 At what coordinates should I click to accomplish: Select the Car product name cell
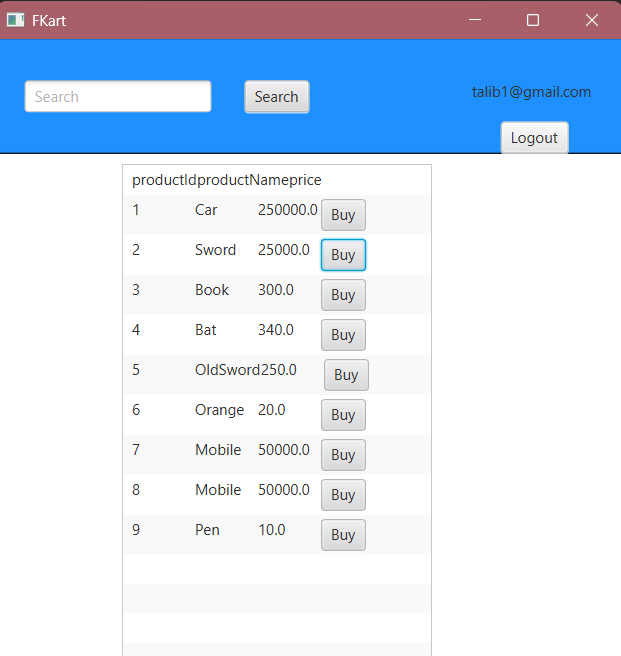point(206,210)
